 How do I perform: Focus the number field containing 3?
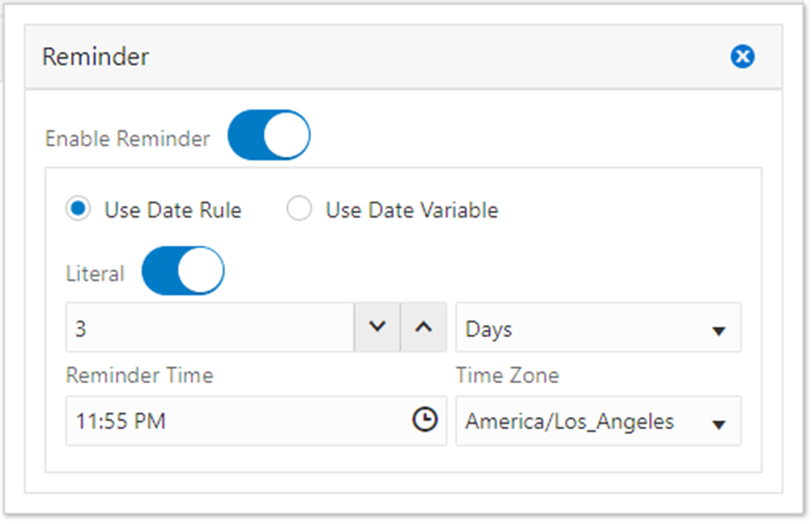pyautogui.click(x=210, y=328)
